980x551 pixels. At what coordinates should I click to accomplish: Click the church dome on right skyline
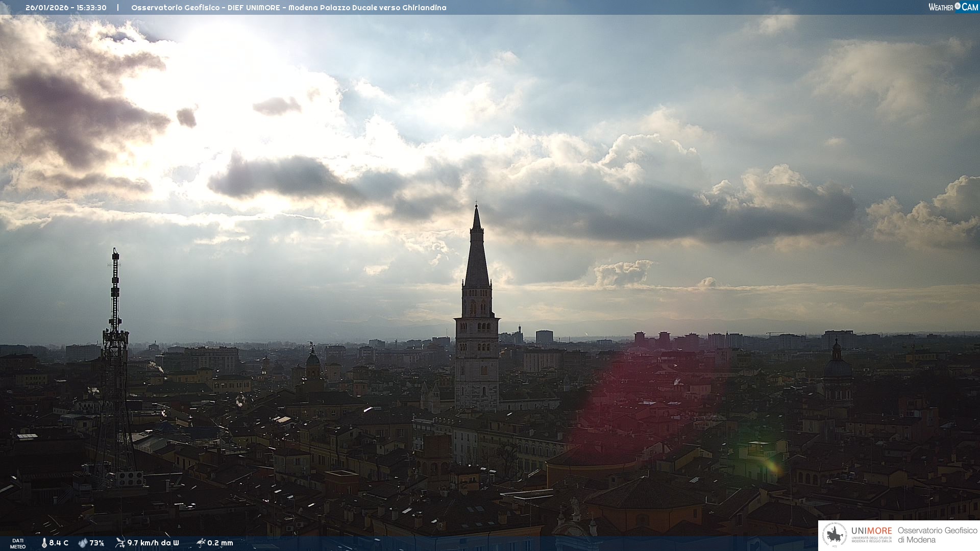click(837, 367)
